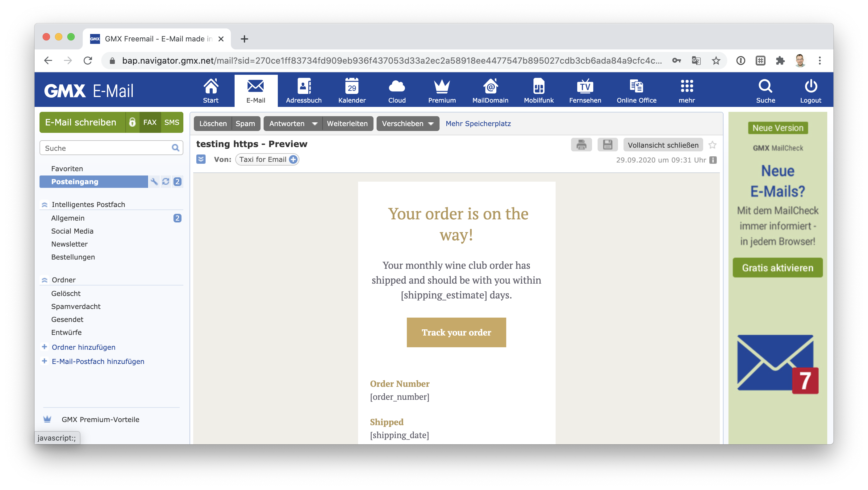Screen dimensions: 868x490
Task: Print the email with printer icon
Action: click(581, 145)
